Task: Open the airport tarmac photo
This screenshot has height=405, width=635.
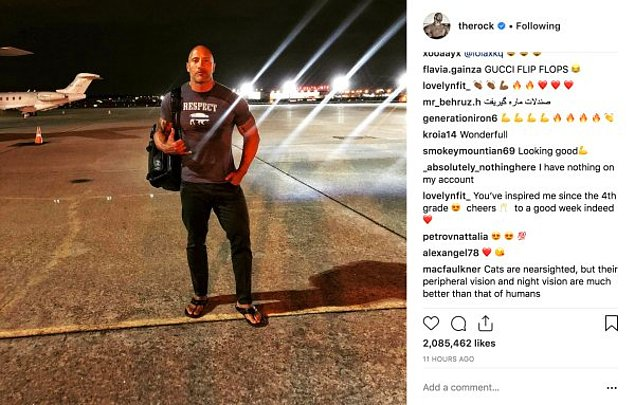Action: tap(203, 202)
